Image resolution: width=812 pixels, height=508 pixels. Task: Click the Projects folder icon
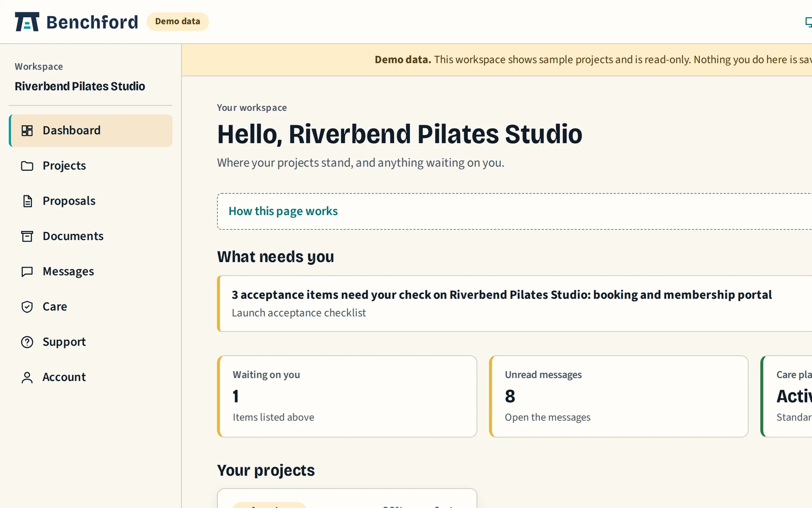(27, 166)
